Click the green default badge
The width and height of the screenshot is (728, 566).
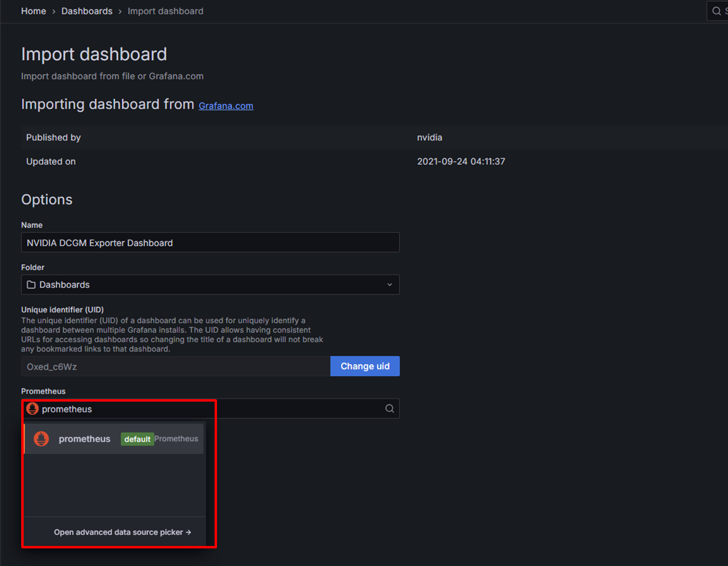[137, 439]
